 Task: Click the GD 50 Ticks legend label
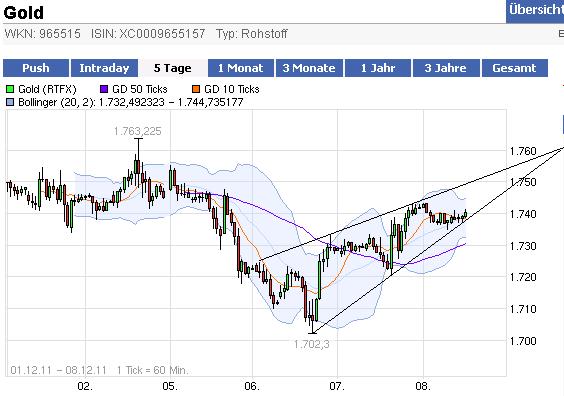[140, 89]
